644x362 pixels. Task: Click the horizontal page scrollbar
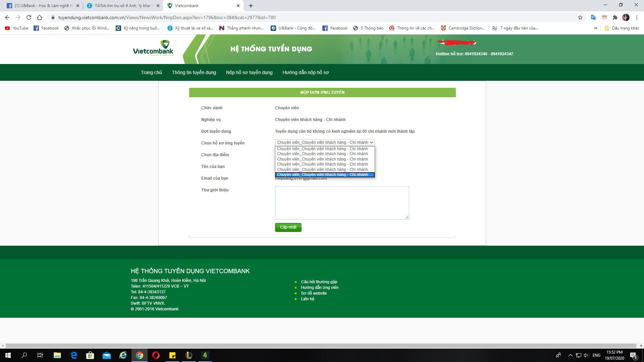(321, 346)
